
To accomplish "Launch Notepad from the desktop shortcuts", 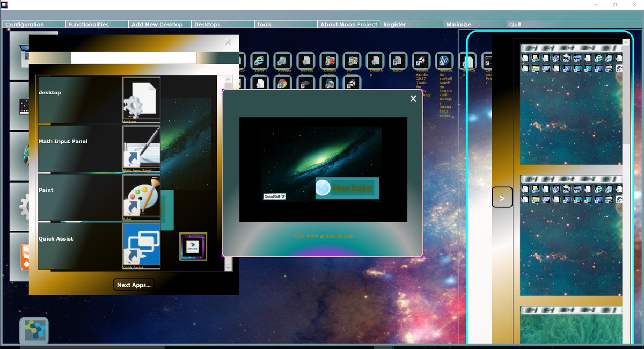I will [283, 59].
